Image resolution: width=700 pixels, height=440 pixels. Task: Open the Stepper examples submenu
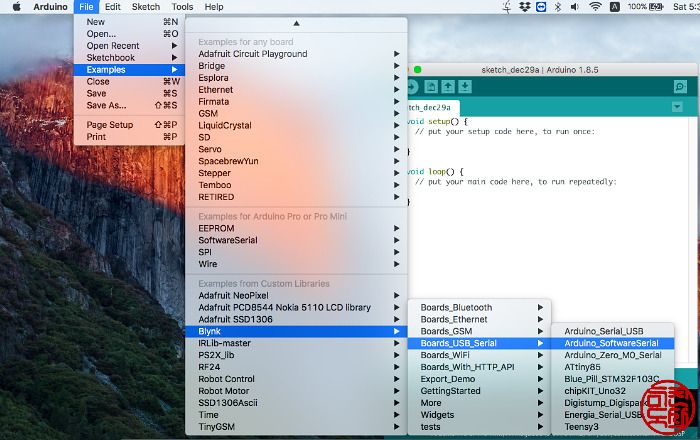[x=296, y=173]
